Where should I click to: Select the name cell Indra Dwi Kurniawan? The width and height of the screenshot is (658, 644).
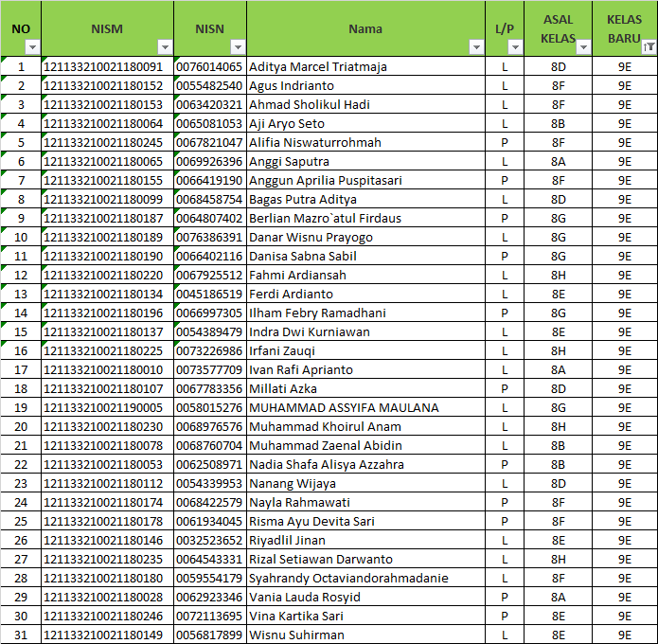[366, 331]
